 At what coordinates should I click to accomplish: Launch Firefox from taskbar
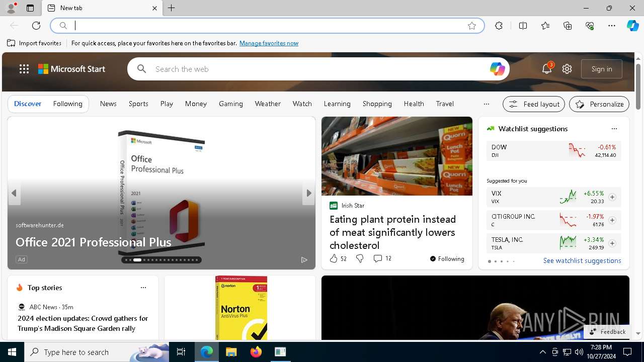(x=256, y=352)
